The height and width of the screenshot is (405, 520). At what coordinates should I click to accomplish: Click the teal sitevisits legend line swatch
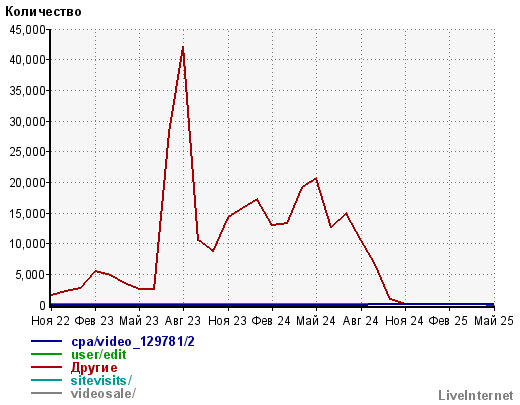46,380
